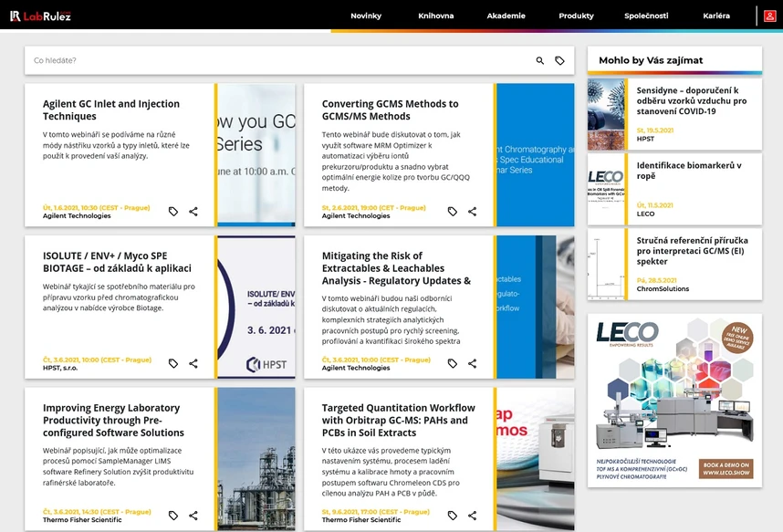Open the Novinky menu

coord(366,16)
